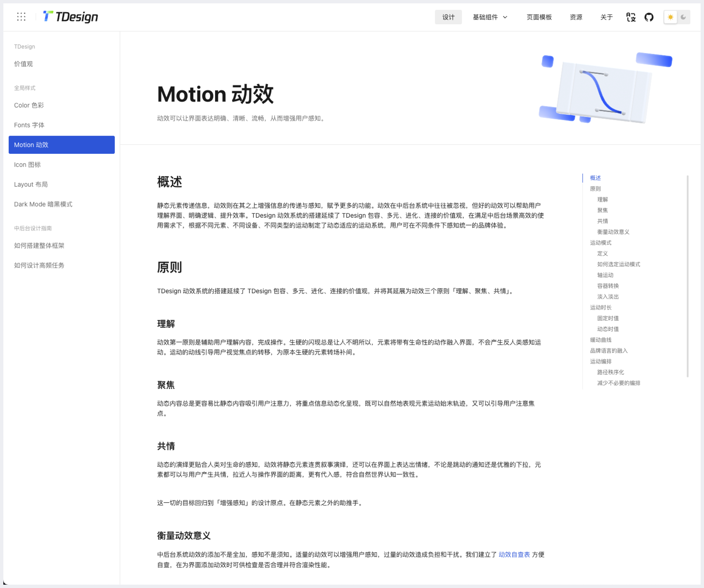Select Color 色彩 in the sidebar
Image resolution: width=704 pixels, height=588 pixels.
[29, 105]
